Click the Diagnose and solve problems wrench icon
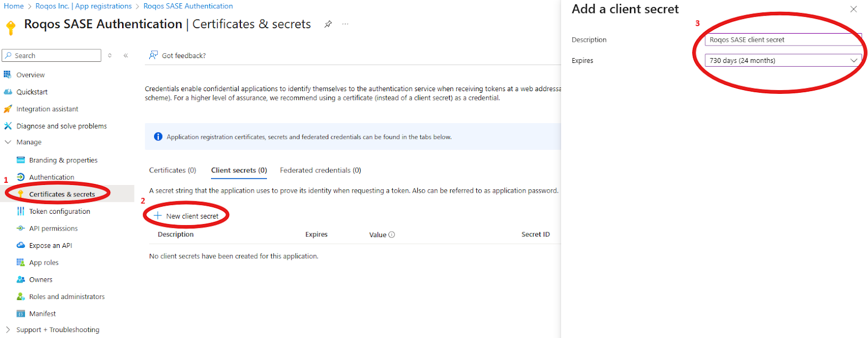 pos(8,126)
